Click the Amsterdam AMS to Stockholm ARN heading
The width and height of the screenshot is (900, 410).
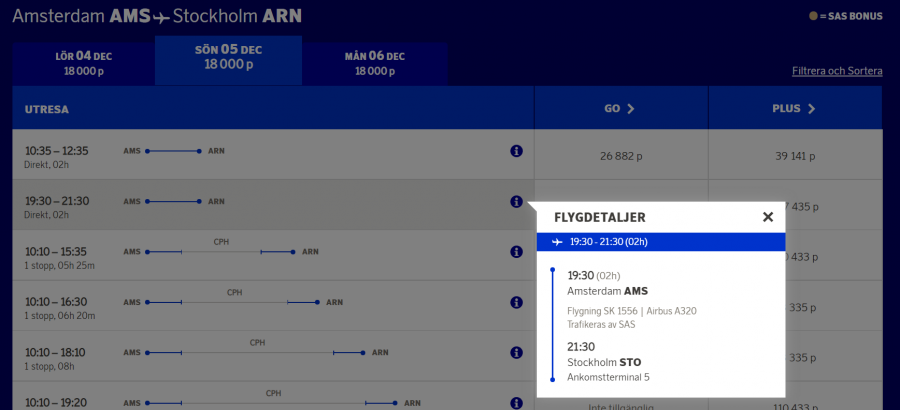pyautogui.click(x=156, y=17)
